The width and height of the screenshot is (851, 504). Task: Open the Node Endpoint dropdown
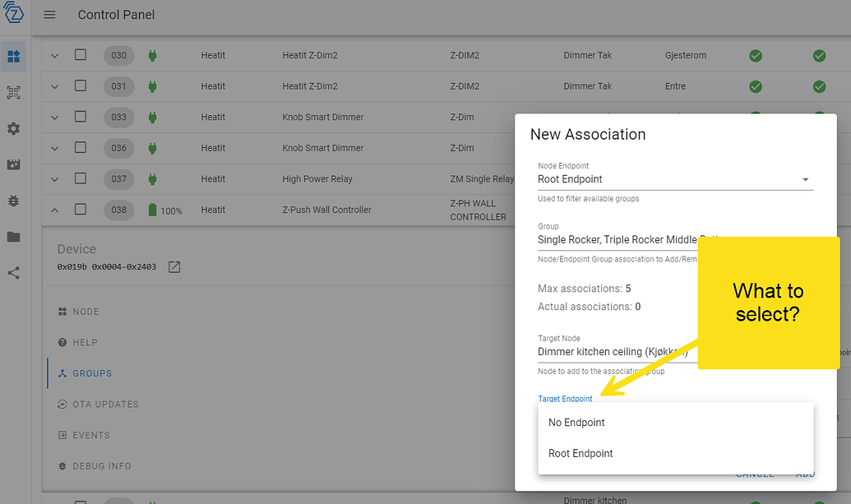click(674, 178)
